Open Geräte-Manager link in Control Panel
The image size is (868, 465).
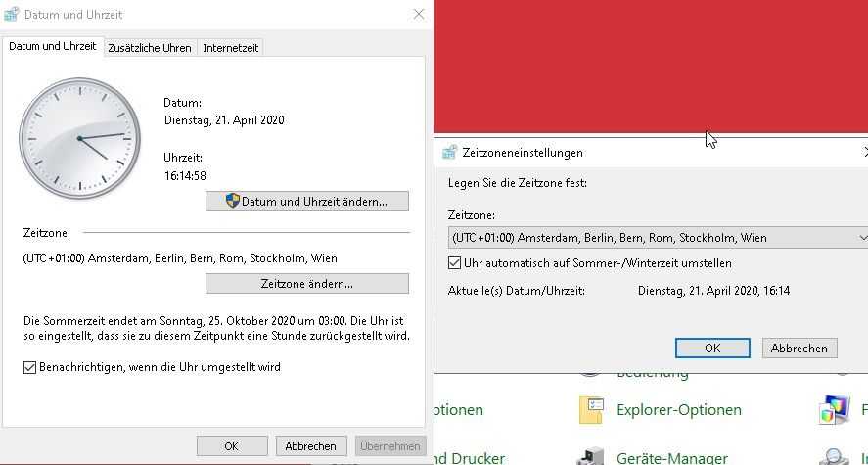(672, 458)
